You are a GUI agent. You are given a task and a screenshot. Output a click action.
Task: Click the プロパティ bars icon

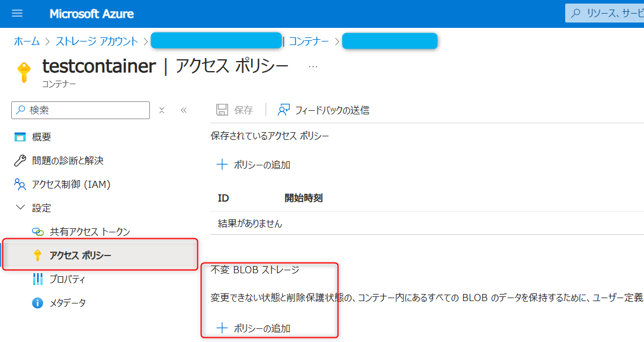pyautogui.click(x=37, y=279)
